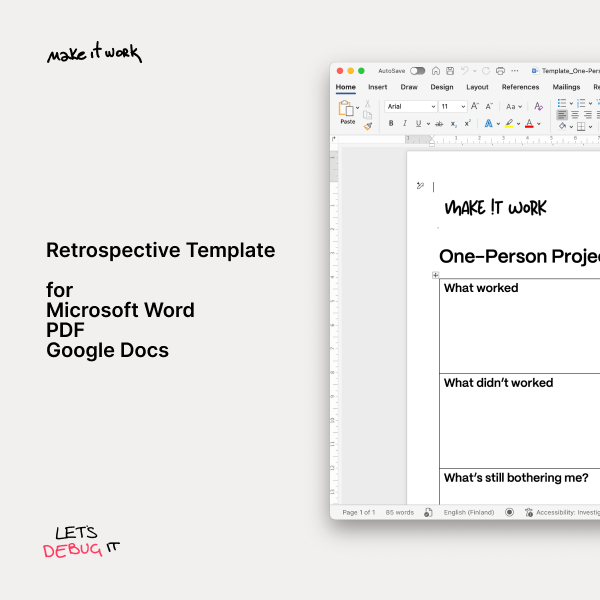Viewport: 600px width, 600px height.
Task: Click the Paste clipboard icon
Action: 346,108
